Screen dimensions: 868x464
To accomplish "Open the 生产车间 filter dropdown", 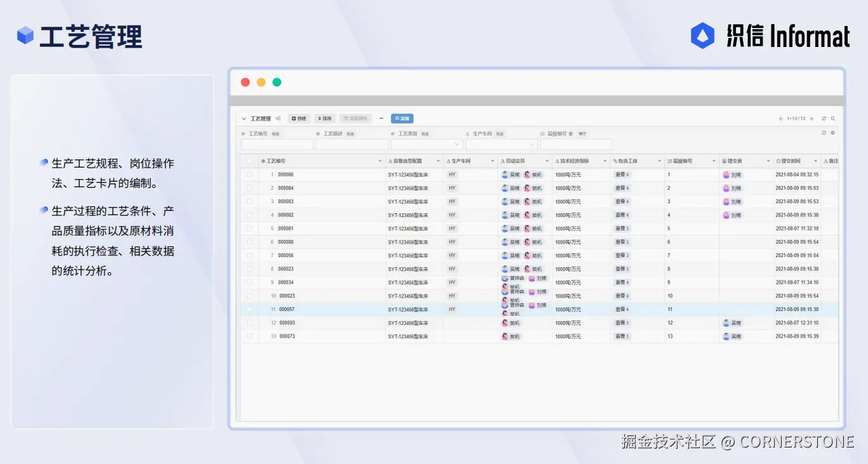I will [501, 145].
